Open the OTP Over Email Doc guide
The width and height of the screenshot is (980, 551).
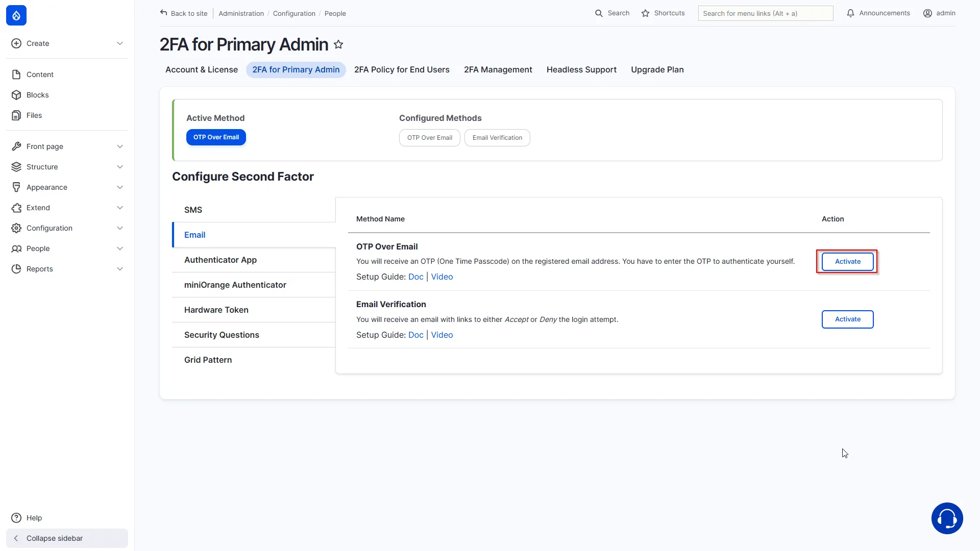click(x=415, y=277)
